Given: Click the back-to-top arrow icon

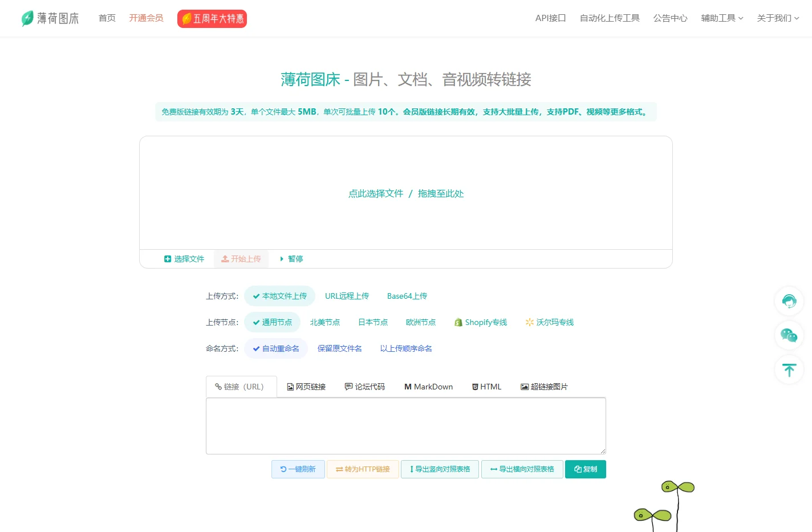Looking at the screenshot, I should click(789, 369).
